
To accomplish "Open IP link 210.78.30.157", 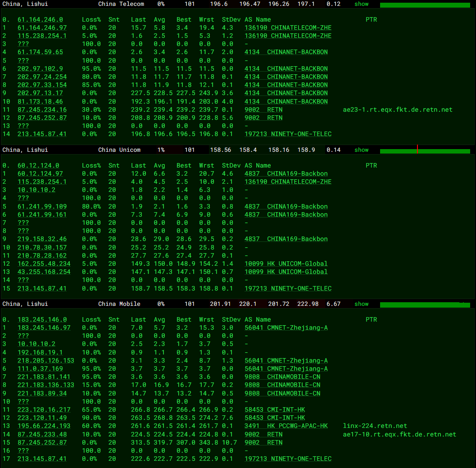I will tap(42, 248).
